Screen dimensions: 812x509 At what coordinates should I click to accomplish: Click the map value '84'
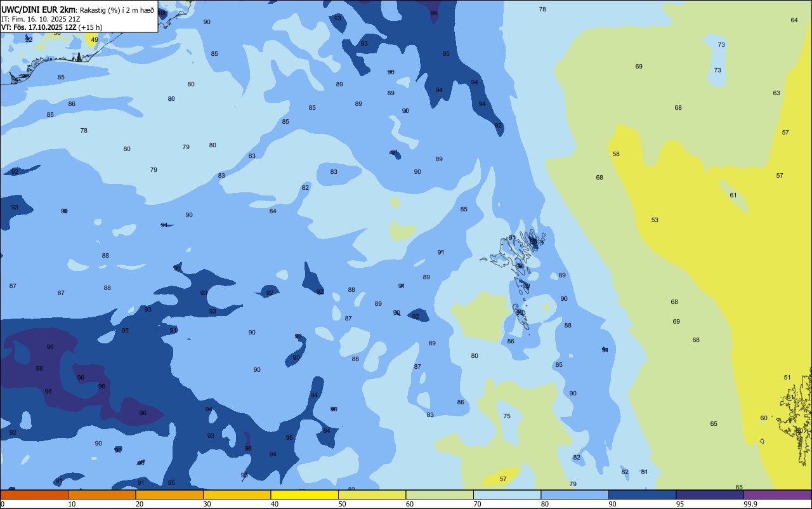pyautogui.click(x=273, y=211)
